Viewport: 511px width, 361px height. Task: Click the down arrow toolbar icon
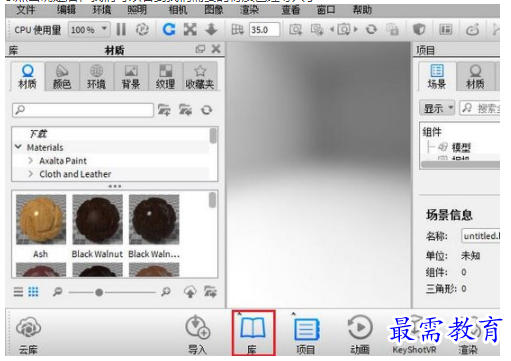(211, 29)
